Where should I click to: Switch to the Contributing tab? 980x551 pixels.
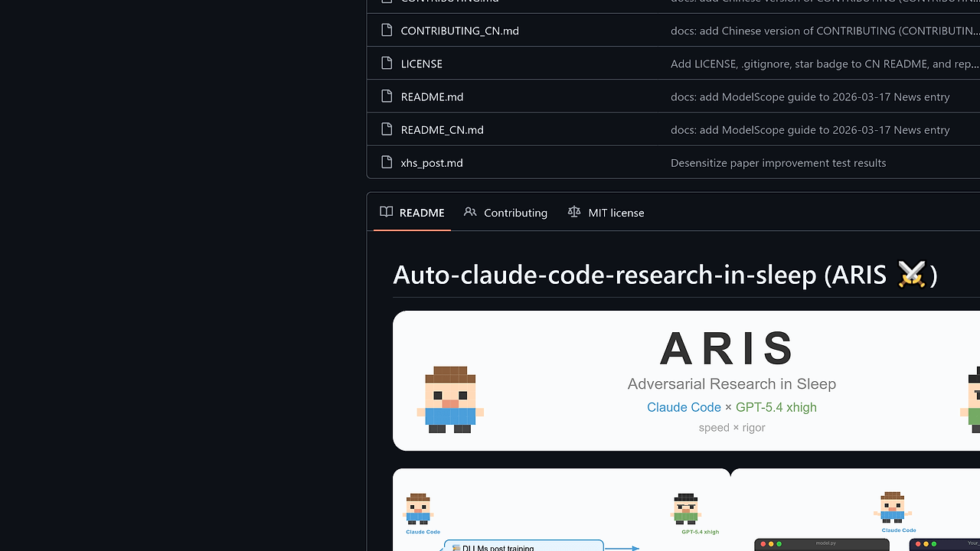coord(505,212)
